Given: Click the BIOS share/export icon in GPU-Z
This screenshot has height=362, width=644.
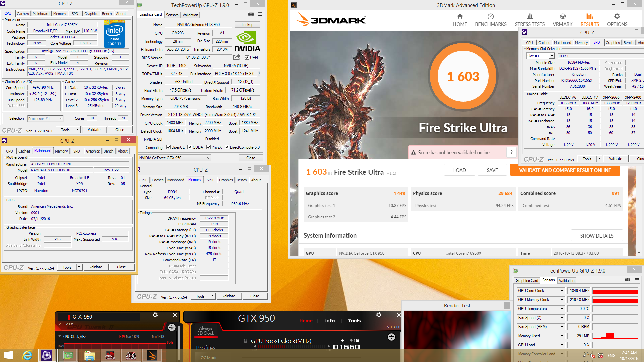Looking at the screenshot, I should [x=237, y=57].
